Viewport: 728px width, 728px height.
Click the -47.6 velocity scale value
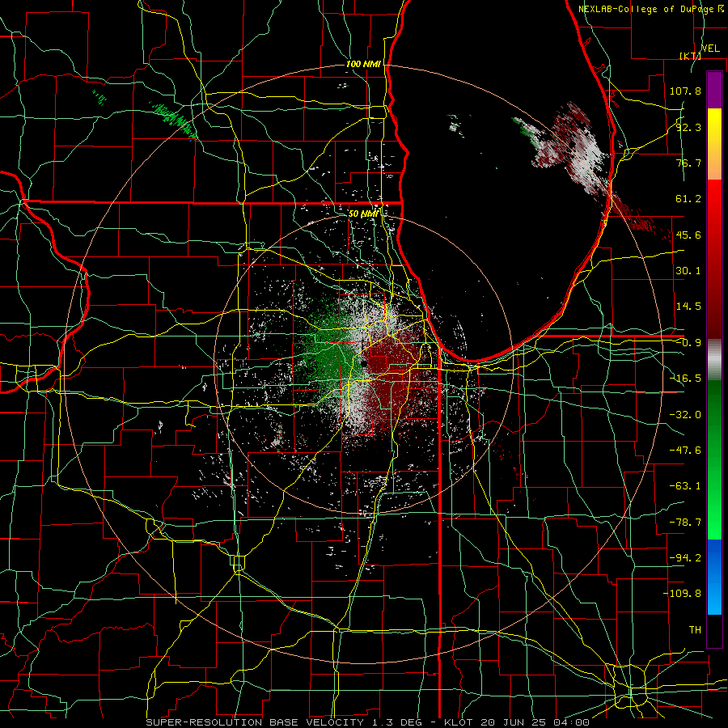(685, 451)
